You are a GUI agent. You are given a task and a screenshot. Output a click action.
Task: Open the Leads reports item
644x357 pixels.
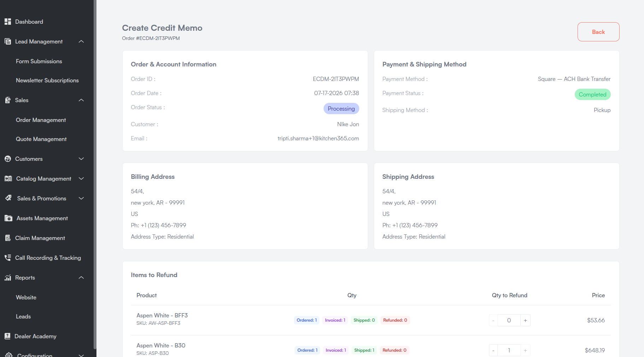23,316
